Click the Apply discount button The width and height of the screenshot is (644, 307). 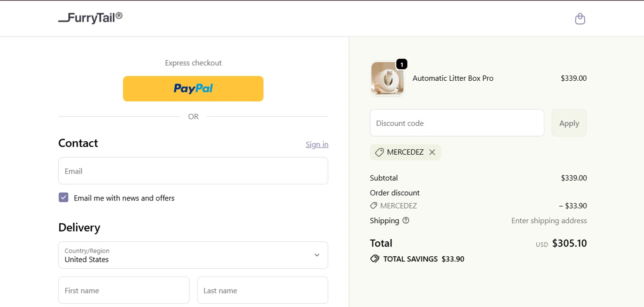point(569,123)
